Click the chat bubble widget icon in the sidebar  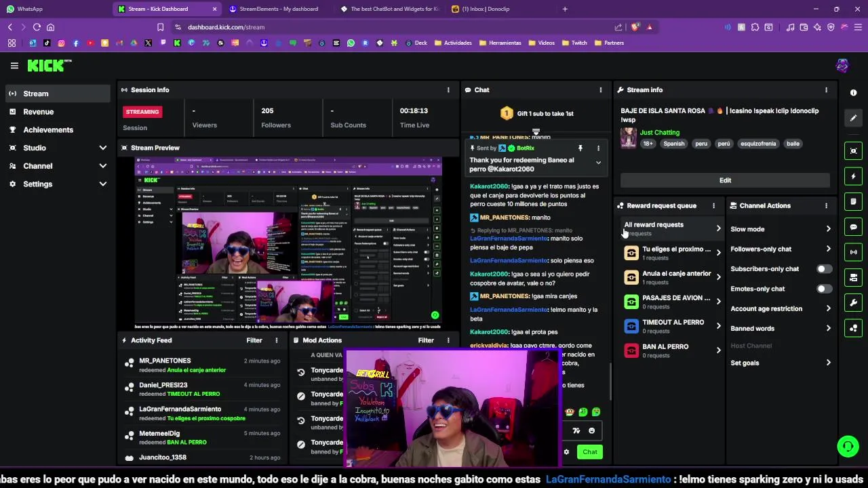pos(853,227)
